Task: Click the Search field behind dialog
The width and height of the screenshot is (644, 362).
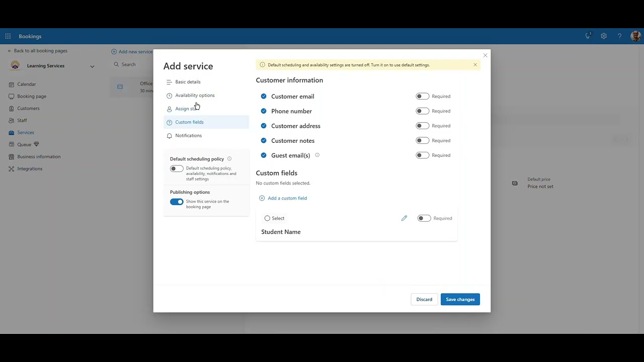Action: (133, 64)
